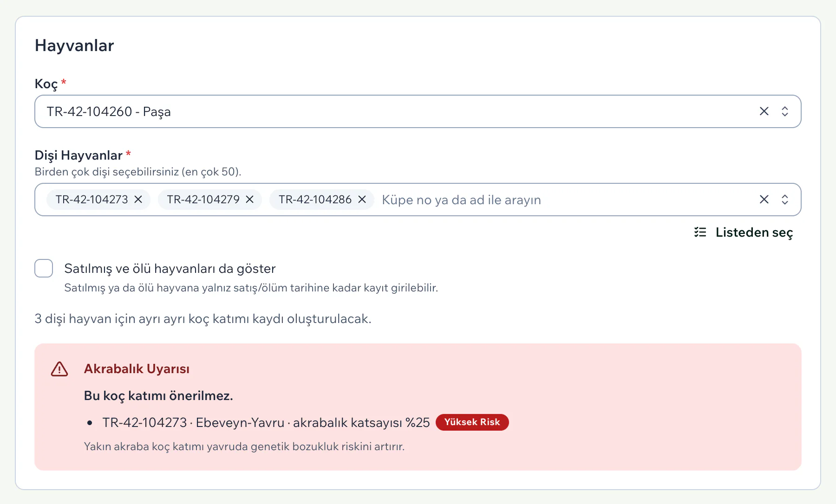Screen dimensions: 836x504
Task: Click the Hayvanlar section heading
Action: [74, 45]
